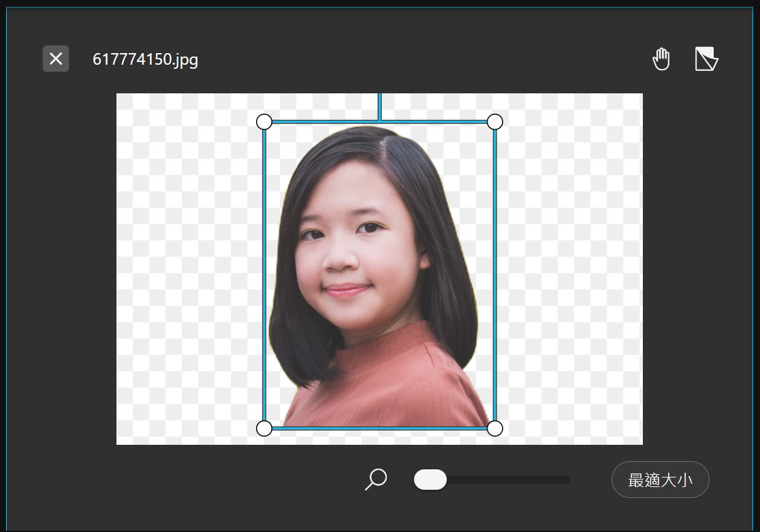The width and height of the screenshot is (760, 532).
Task: Click the magnifier zoom icon
Action: [x=376, y=479]
